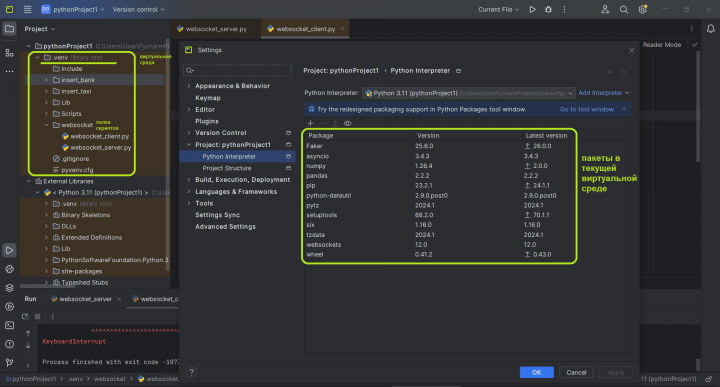Follow Go to tool window link

tap(586, 109)
